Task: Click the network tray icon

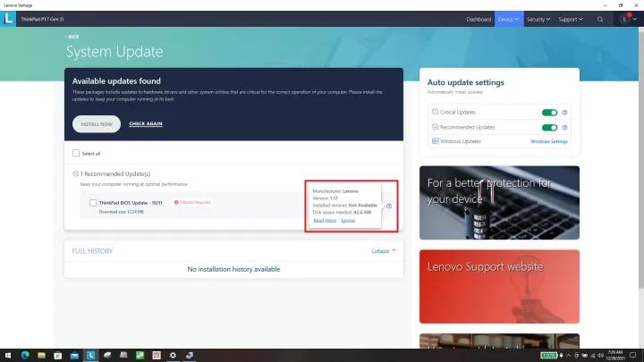Action: point(593,356)
